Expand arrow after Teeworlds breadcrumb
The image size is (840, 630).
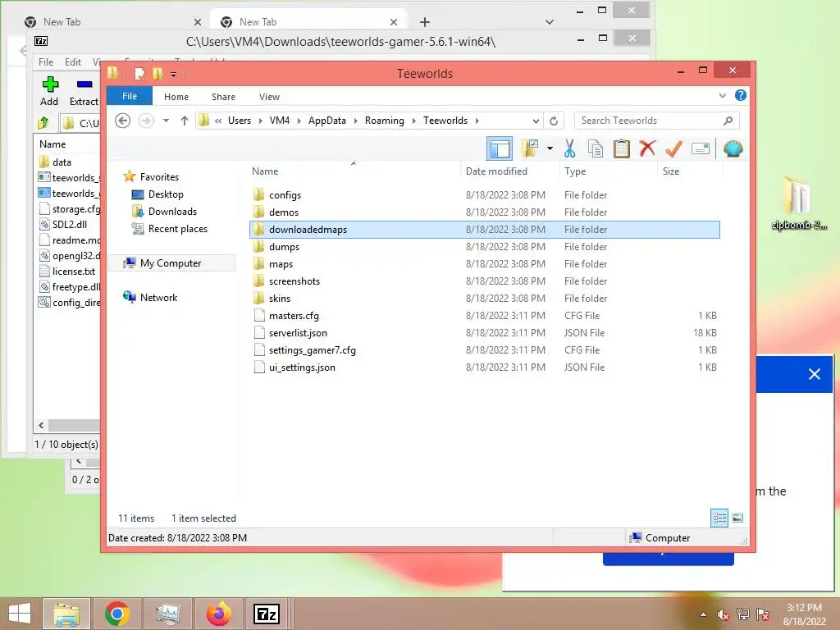coord(477,121)
